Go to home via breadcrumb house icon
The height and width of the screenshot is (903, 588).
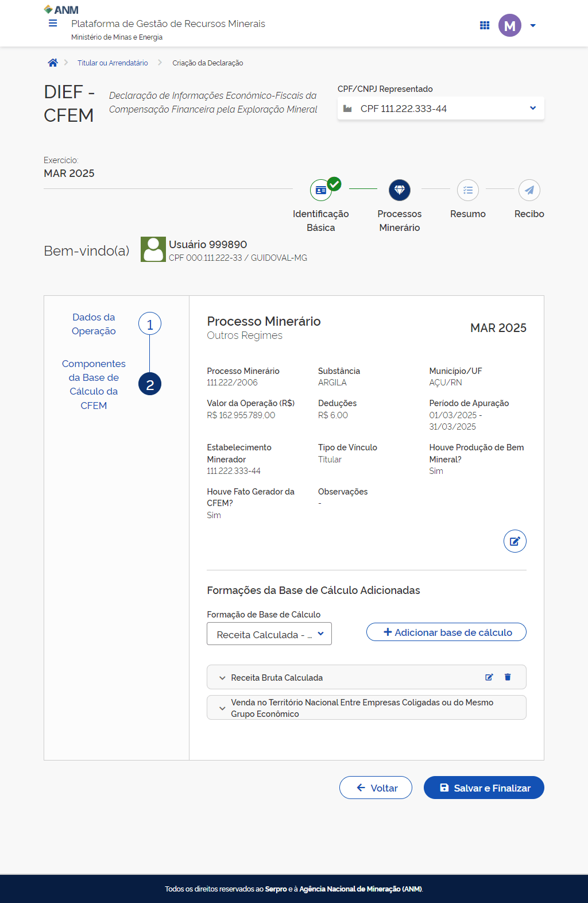53,63
